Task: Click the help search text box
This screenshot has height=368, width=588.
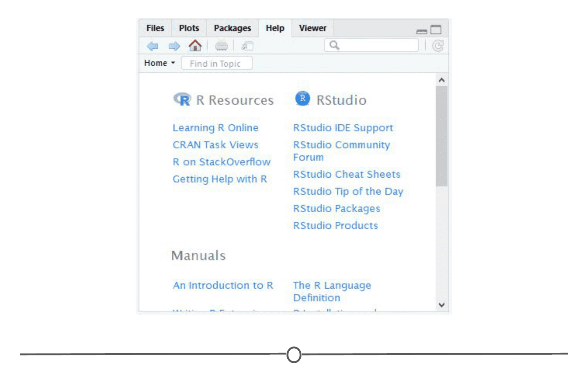Action: click(371, 45)
